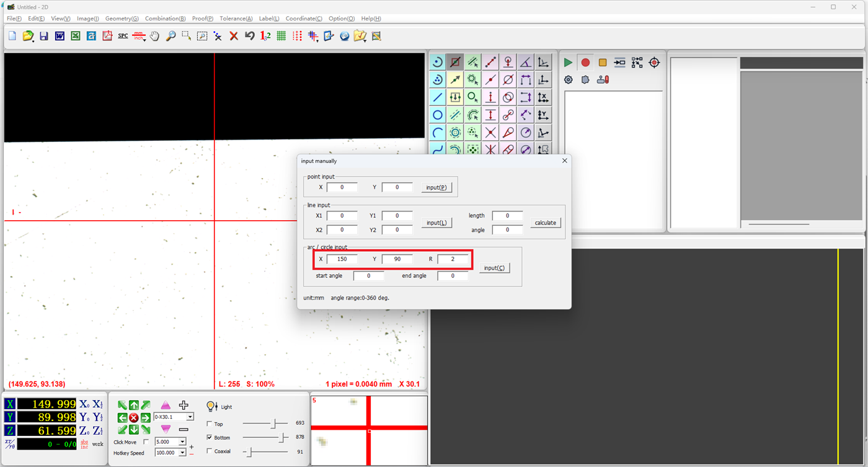Select the angle measurement tool icon
This screenshot has height=467, width=868.
click(526, 62)
